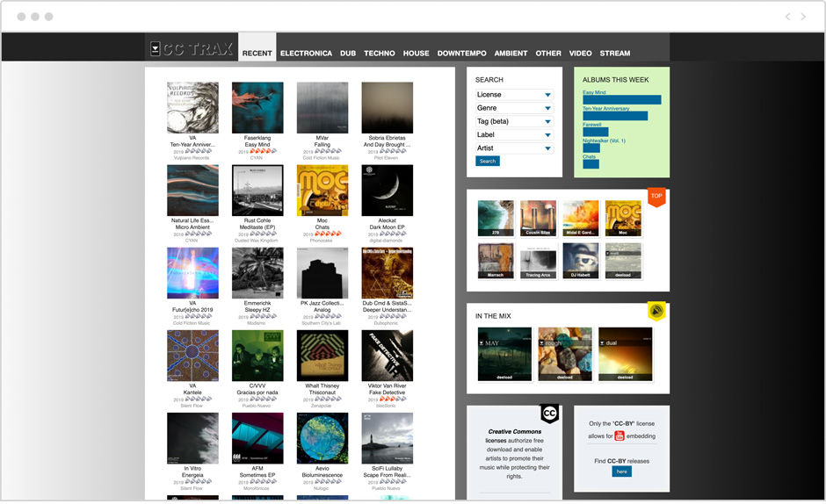Viewport: 826px width, 504px height.
Task: Switch to the DOWNTEMPO tab
Action: tap(462, 54)
